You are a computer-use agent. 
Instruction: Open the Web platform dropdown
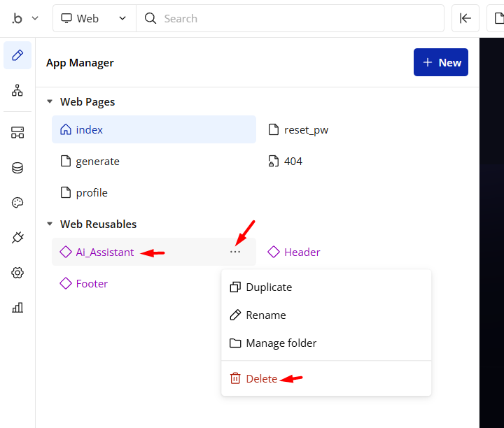[94, 19]
